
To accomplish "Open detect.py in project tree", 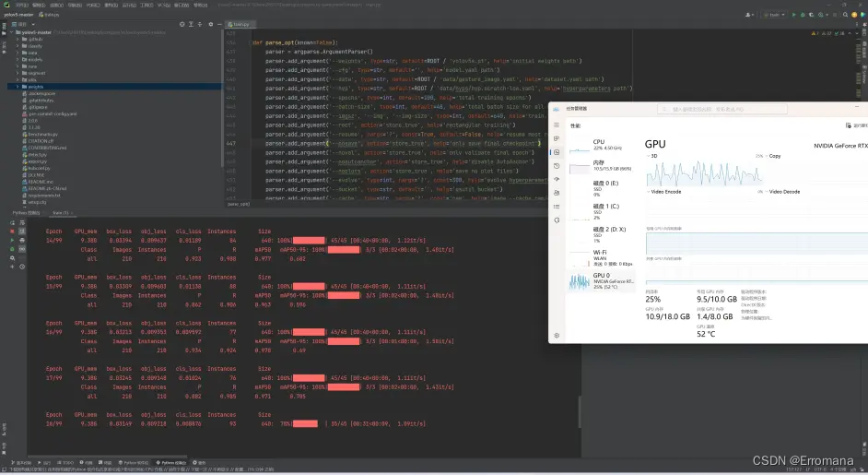I will [38, 155].
